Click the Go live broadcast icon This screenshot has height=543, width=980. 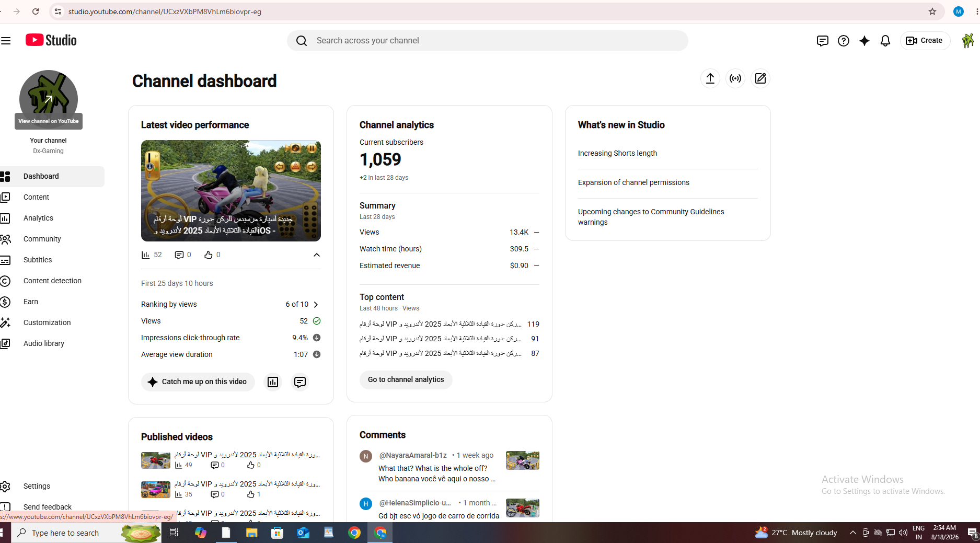point(735,78)
